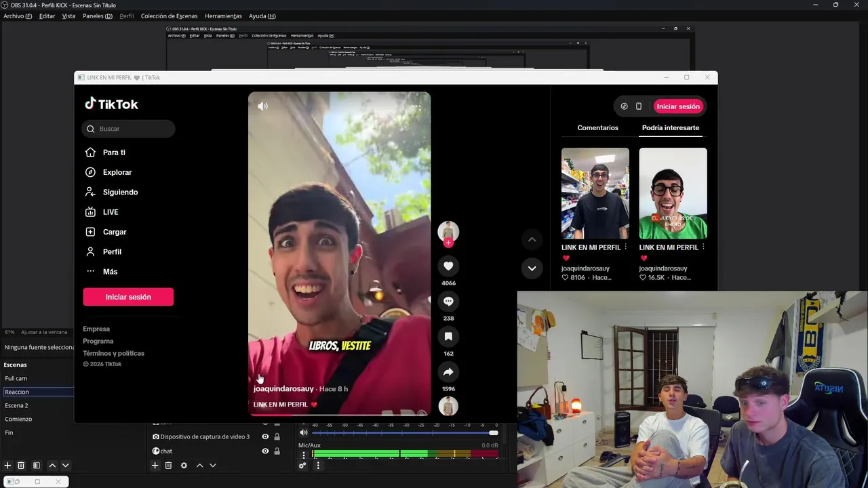Click the TikTok logo

(x=111, y=104)
